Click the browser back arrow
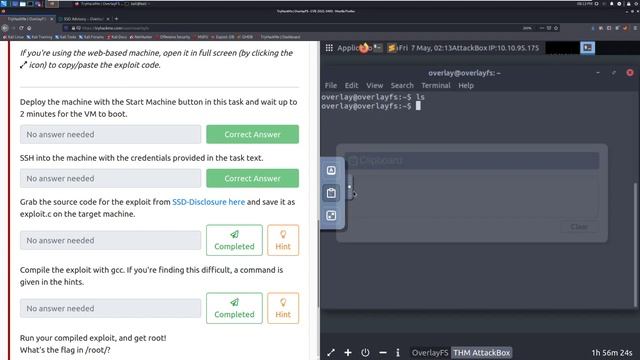The image size is (640, 360). coord(5,28)
